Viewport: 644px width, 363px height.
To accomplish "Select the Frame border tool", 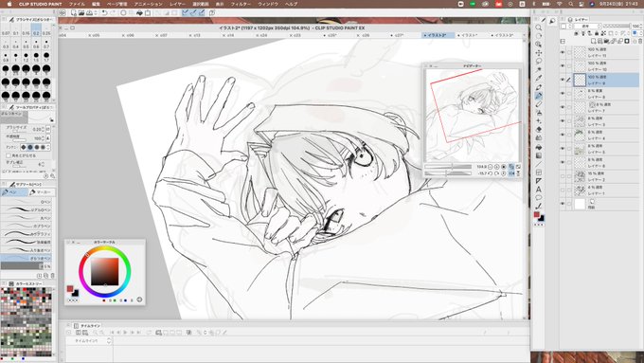I will tap(539, 172).
